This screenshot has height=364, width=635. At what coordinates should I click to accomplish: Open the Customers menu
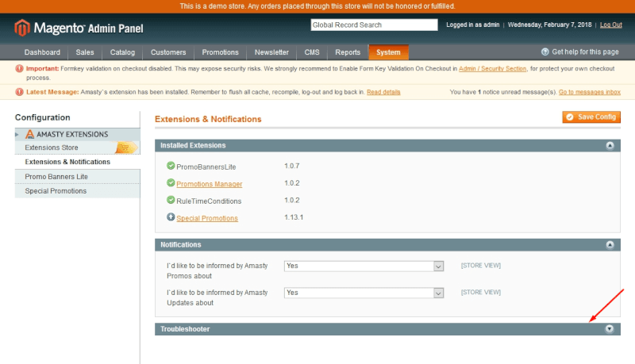point(168,52)
